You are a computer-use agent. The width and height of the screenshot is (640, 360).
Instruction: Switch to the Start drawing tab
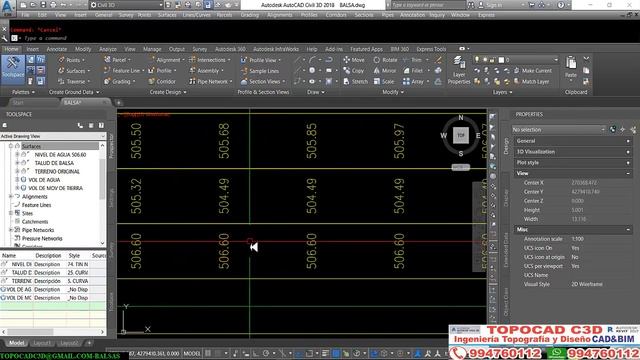pos(18,102)
